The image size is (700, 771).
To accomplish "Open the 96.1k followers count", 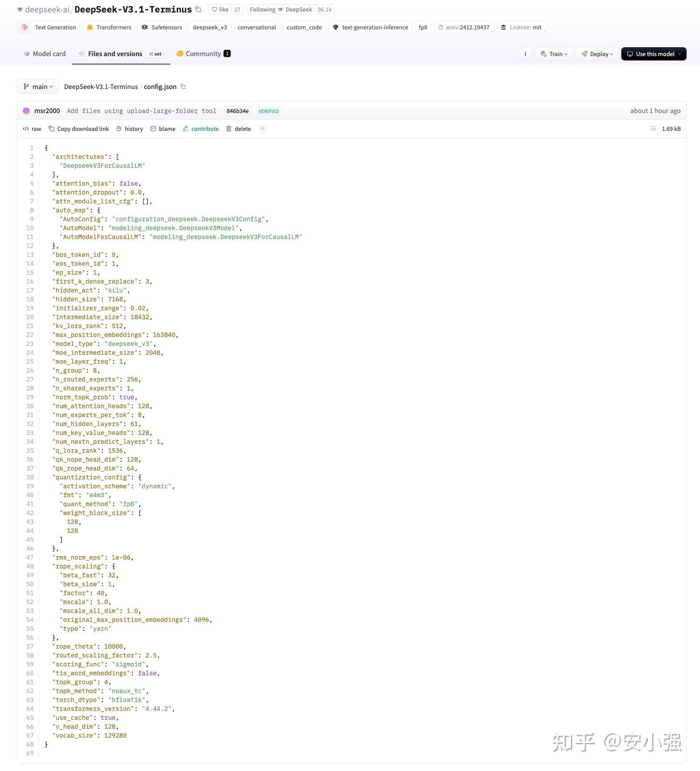I will (x=325, y=9).
